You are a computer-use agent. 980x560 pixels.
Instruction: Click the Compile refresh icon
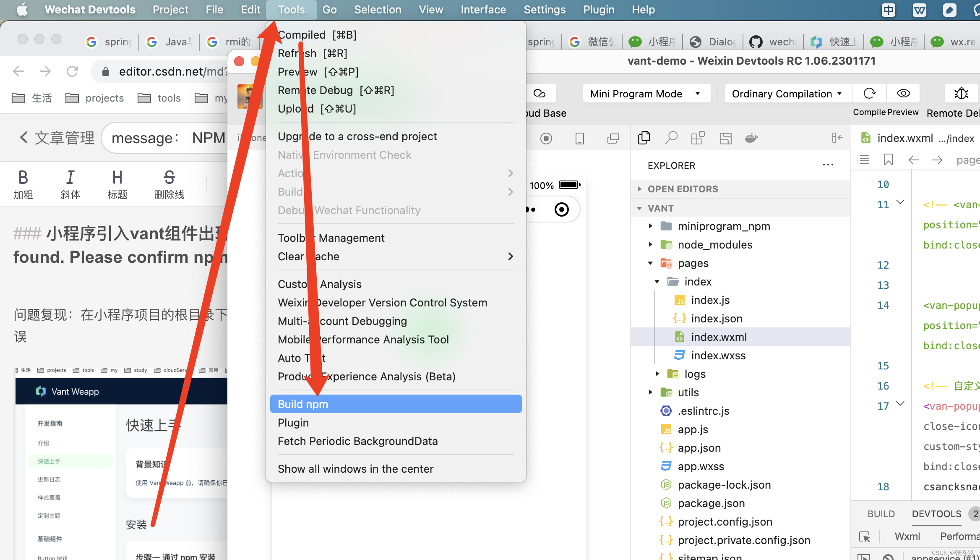tap(869, 94)
